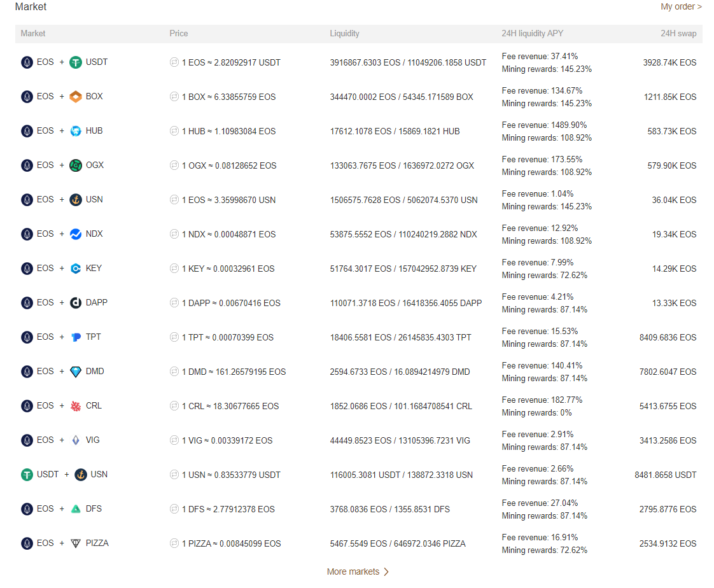This screenshot has height=588, width=714.
Task: Click liquidity 5467.5549 EOS / 646972.0346 PIZZA
Action: 398,543
